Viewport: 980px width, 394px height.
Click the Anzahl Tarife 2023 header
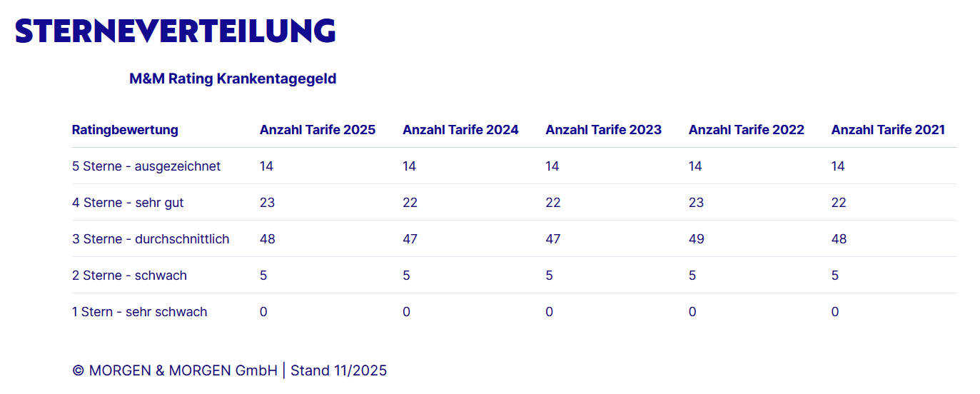pos(603,130)
